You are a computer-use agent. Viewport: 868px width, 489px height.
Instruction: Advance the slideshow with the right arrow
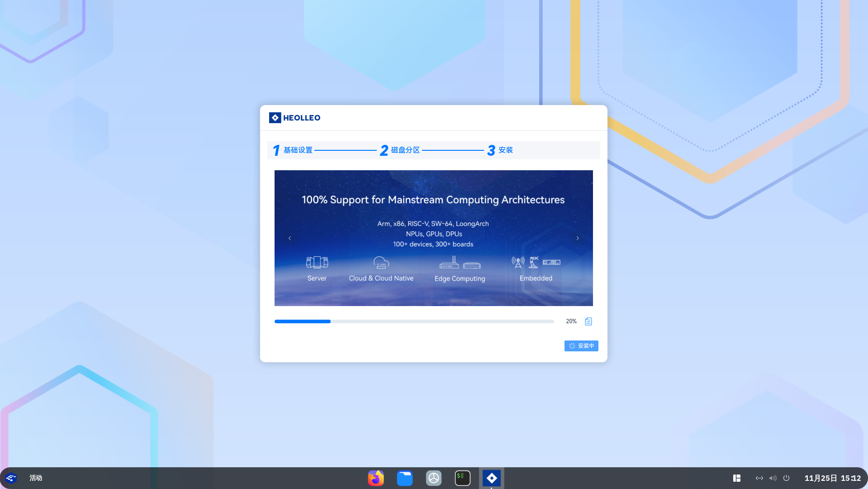(578, 238)
